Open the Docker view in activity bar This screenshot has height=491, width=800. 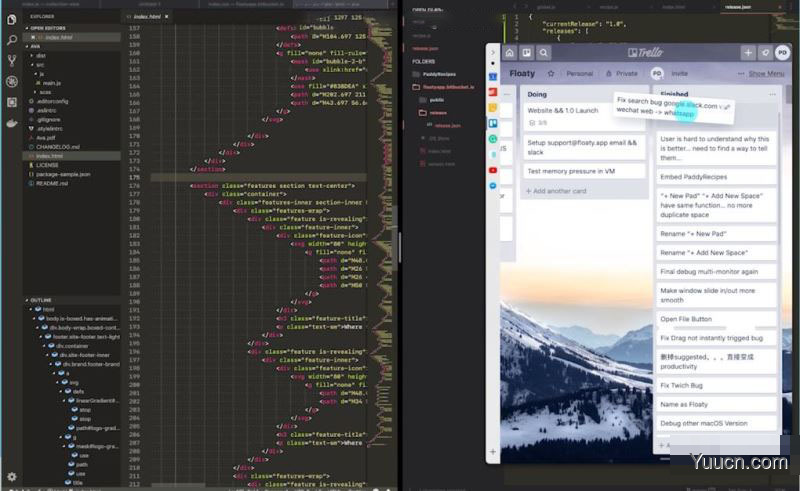pos(11,123)
